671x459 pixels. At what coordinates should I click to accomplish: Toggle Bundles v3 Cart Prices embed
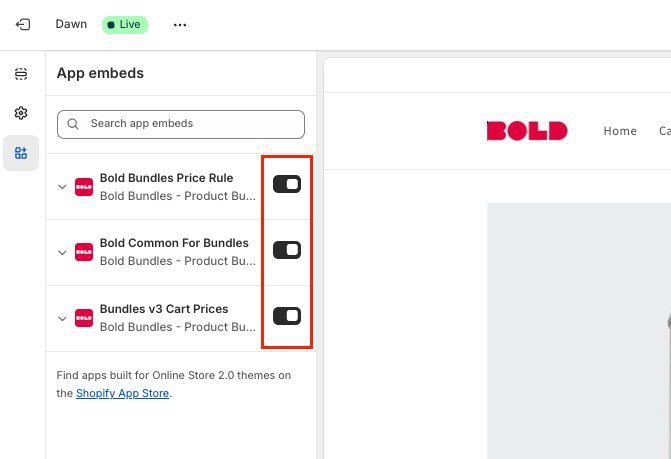[287, 316]
